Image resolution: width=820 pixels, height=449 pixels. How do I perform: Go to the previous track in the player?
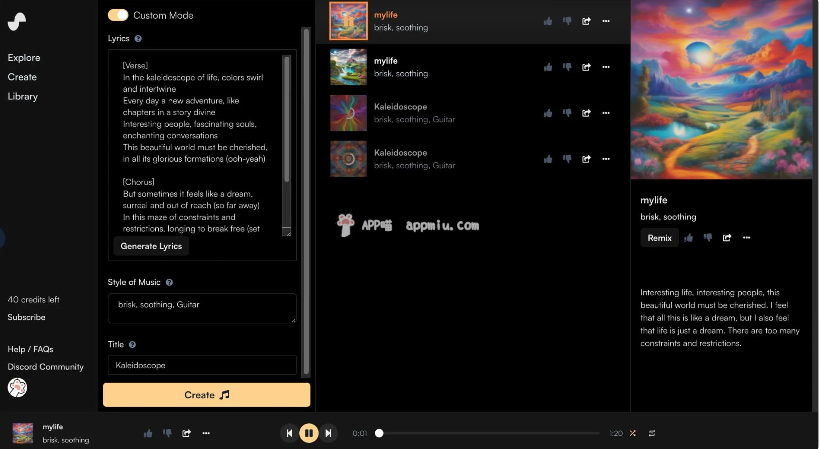click(x=289, y=433)
